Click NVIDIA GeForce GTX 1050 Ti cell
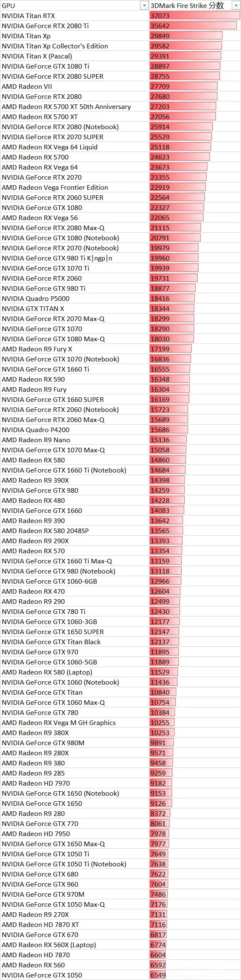 (x=75, y=854)
